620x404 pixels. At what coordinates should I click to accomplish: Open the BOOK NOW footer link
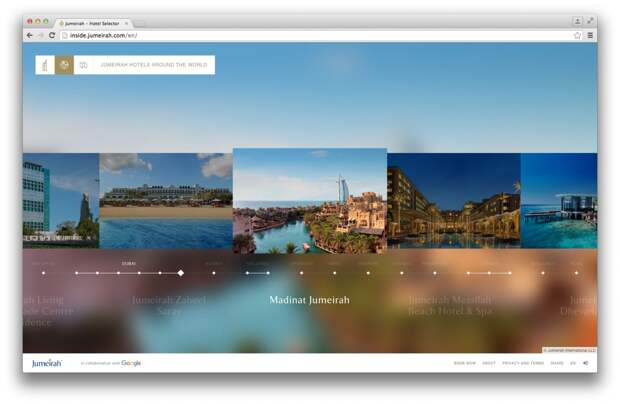click(465, 363)
